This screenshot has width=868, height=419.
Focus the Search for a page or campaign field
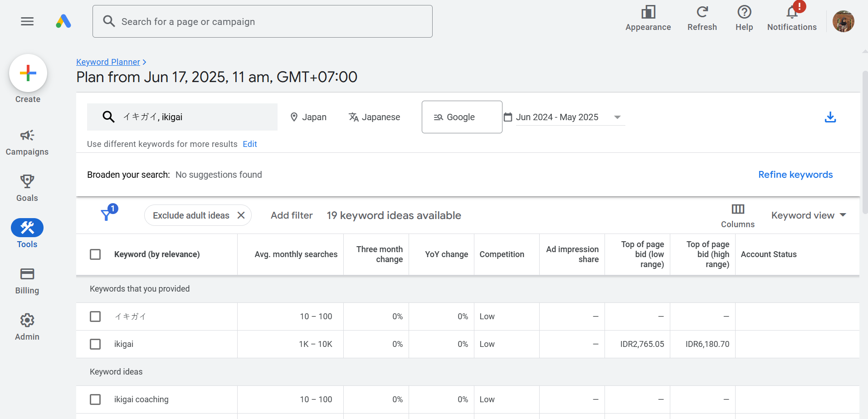pyautogui.click(x=263, y=21)
